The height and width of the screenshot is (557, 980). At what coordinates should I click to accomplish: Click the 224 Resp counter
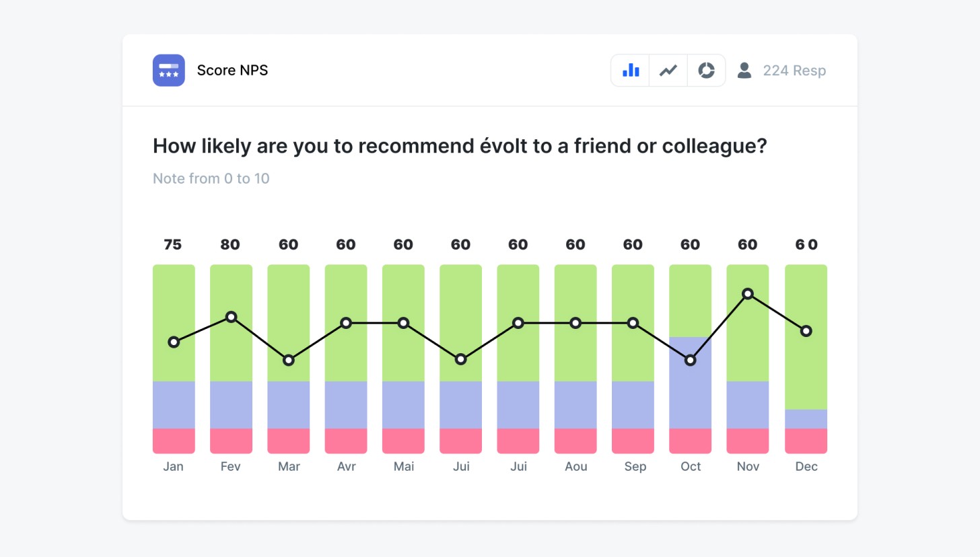794,70
